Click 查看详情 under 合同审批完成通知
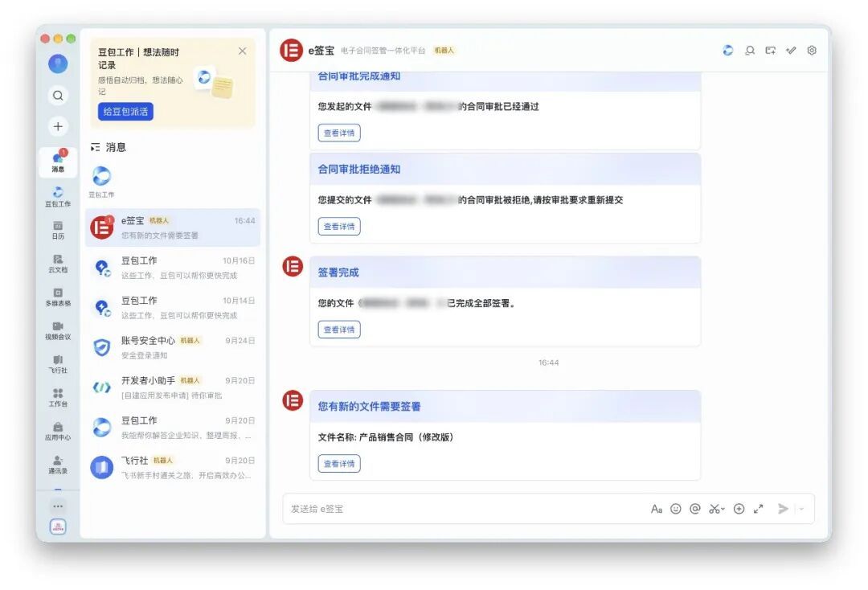 point(339,133)
